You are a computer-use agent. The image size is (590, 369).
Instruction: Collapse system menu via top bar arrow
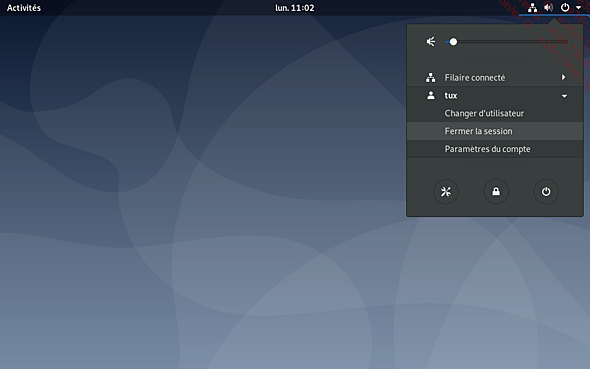click(578, 8)
